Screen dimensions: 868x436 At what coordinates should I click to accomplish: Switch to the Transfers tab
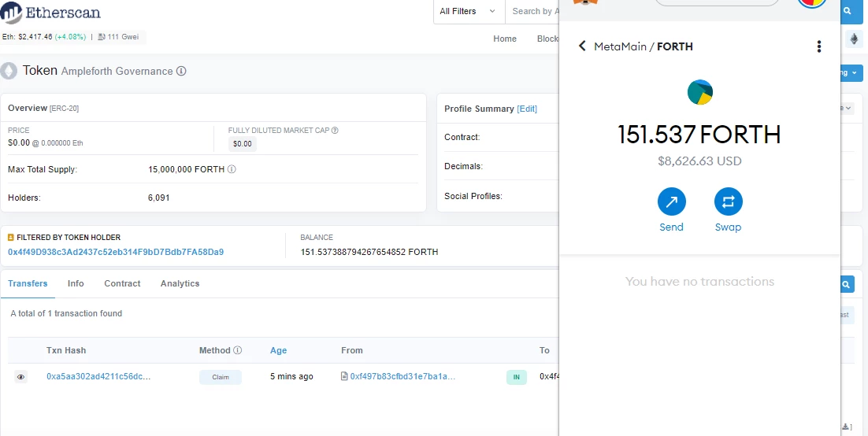pyautogui.click(x=28, y=283)
